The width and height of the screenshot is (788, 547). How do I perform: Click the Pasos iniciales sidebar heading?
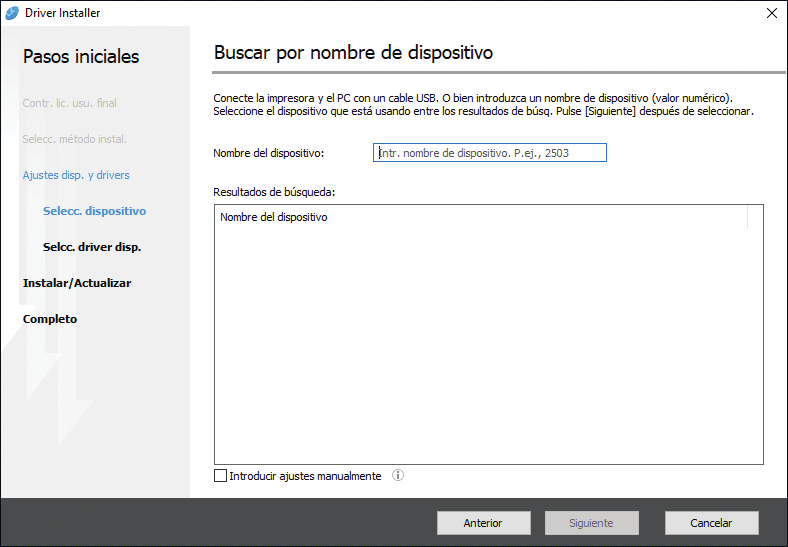81,57
